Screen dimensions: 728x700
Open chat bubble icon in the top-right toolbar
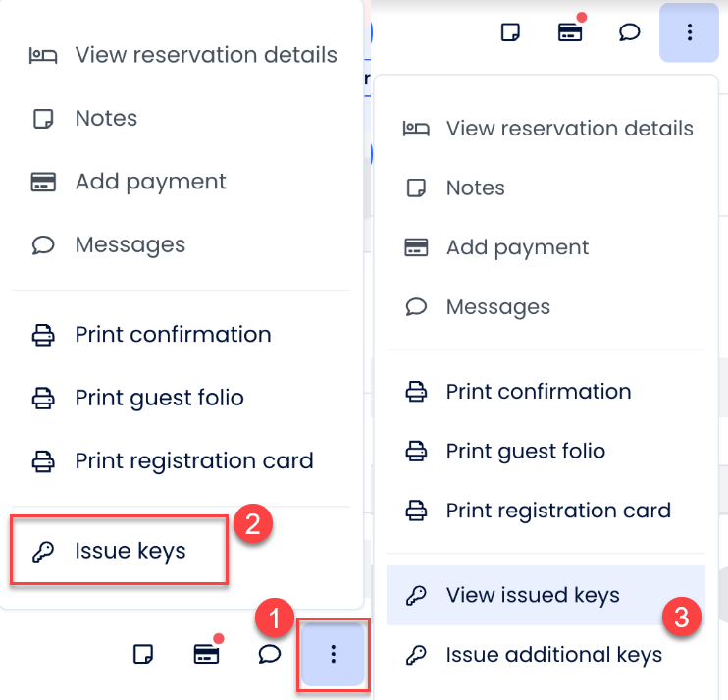click(630, 32)
